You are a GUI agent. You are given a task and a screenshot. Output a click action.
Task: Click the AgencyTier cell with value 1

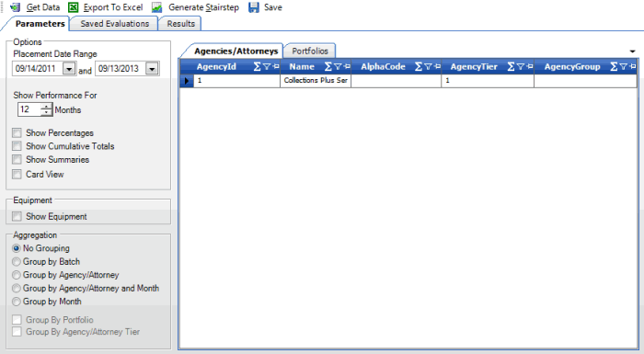tap(488, 81)
